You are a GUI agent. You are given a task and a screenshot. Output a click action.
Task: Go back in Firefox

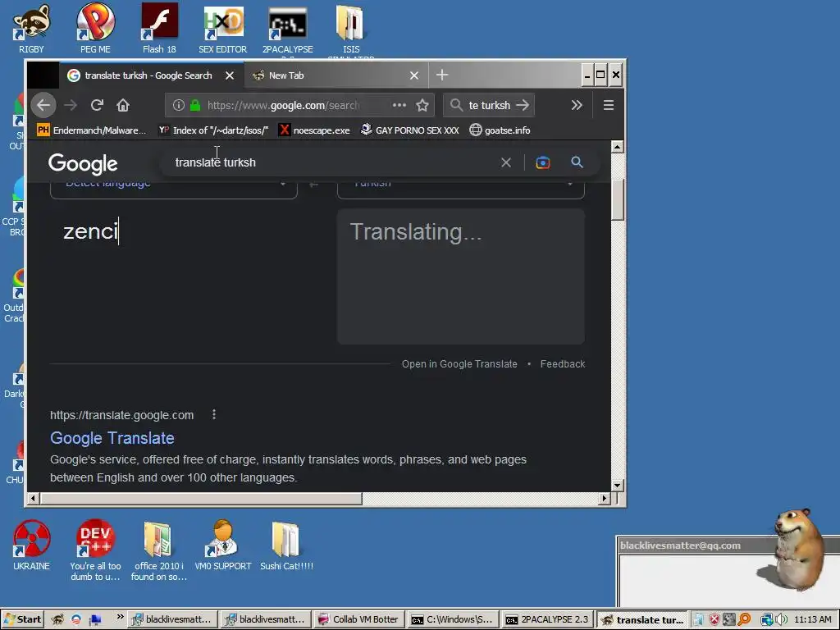click(x=43, y=105)
